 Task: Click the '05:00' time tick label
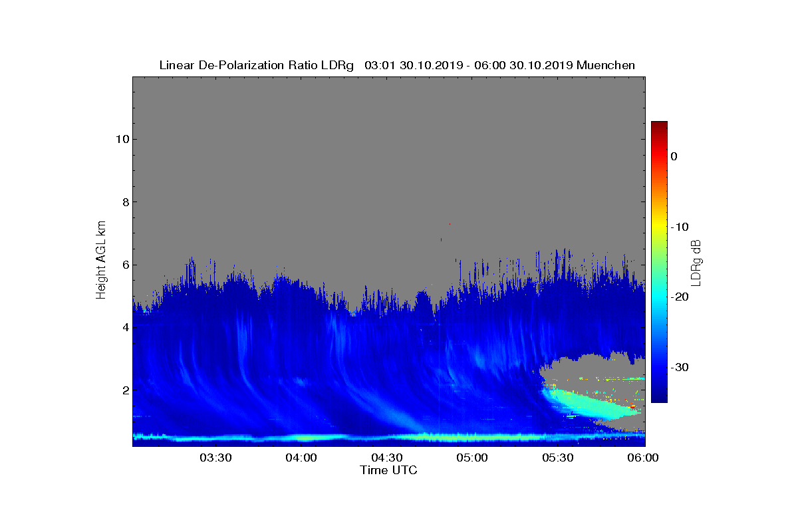473,458
